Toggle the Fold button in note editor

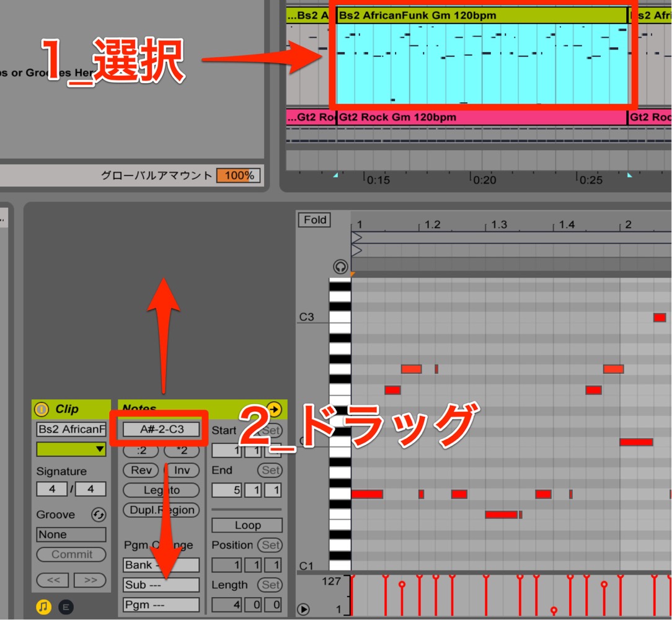(314, 220)
